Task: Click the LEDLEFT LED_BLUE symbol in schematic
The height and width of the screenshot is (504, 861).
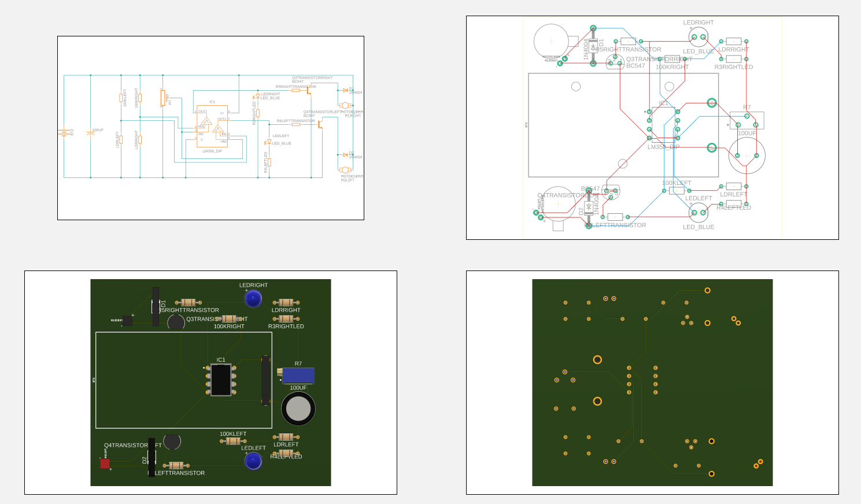Action: point(269,142)
